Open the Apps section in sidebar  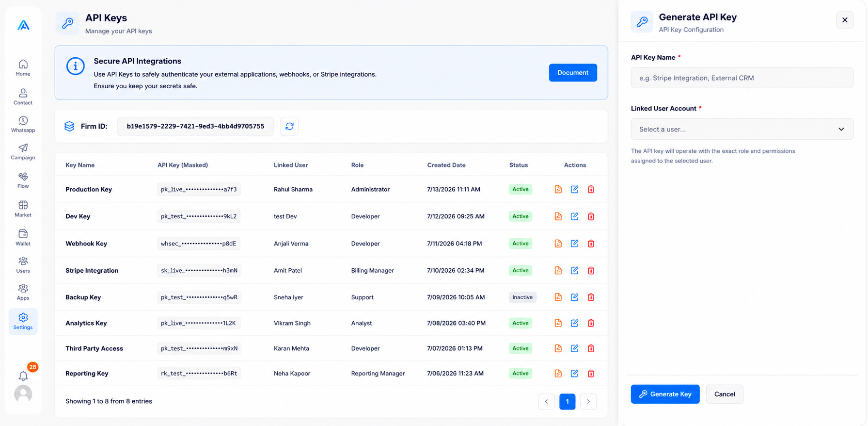23,293
